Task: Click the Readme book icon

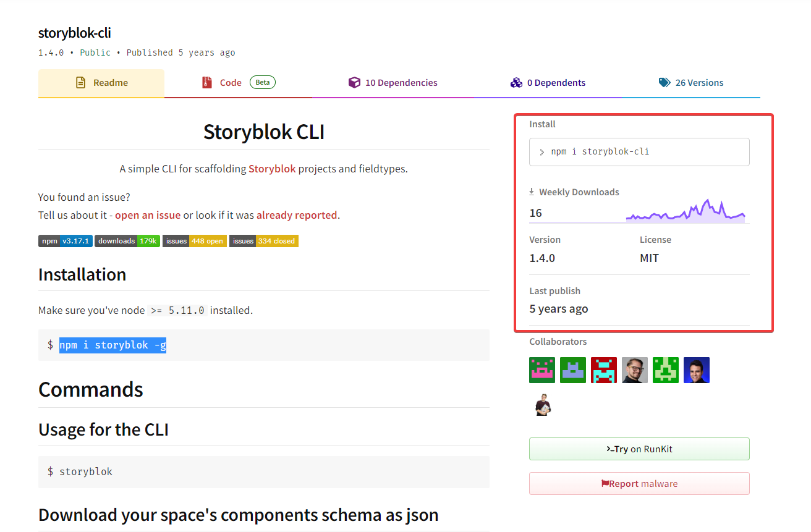Action: pyautogui.click(x=81, y=82)
